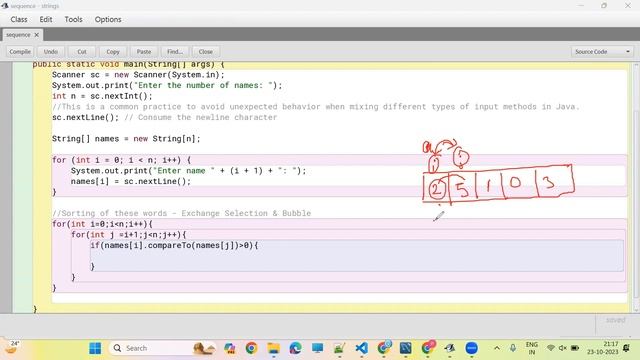Click the Copy button
The width and height of the screenshot is (640, 360).
[x=113, y=52]
